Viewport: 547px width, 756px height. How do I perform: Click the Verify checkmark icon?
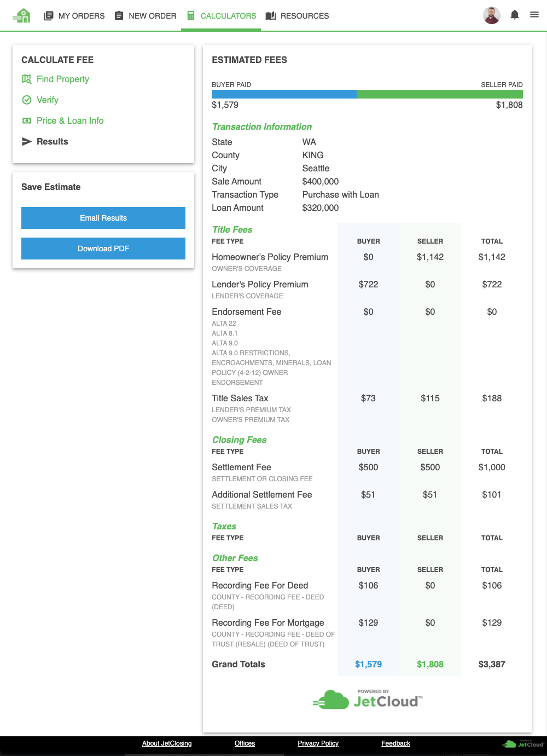pyautogui.click(x=27, y=100)
